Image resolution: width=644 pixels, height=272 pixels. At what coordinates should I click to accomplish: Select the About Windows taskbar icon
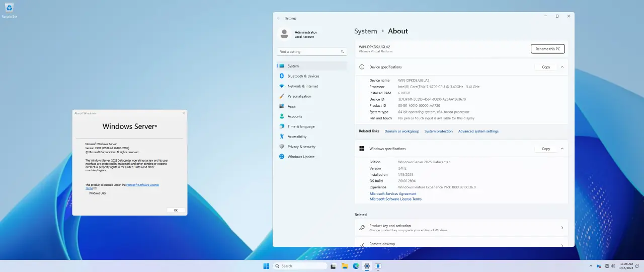click(378, 266)
